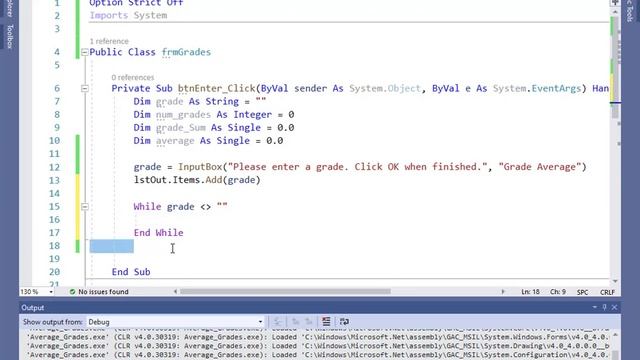This screenshot has height=360, width=640.
Task: Click the No issues found status icon
Action: (72, 292)
